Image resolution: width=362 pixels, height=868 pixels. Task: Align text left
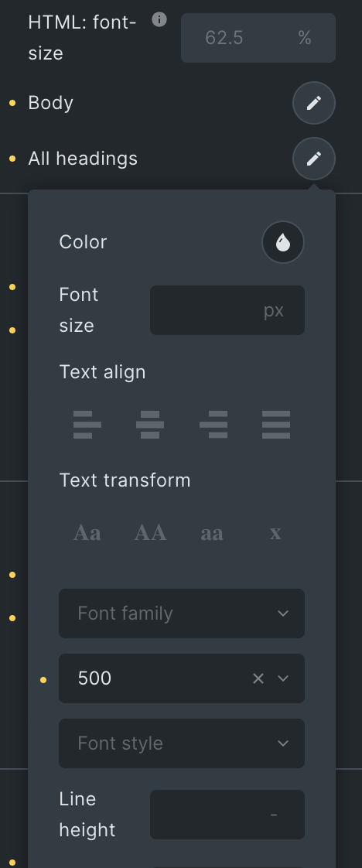pyautogui.click(x=87, y=425)
